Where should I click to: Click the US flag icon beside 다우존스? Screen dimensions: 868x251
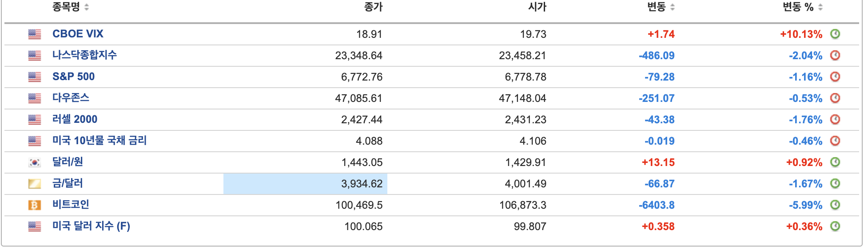(x=35, y=98)
